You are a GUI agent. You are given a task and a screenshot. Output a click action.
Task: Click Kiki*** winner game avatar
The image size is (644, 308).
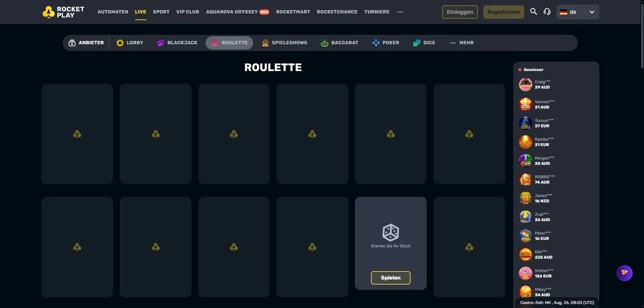tap(525, 254)
